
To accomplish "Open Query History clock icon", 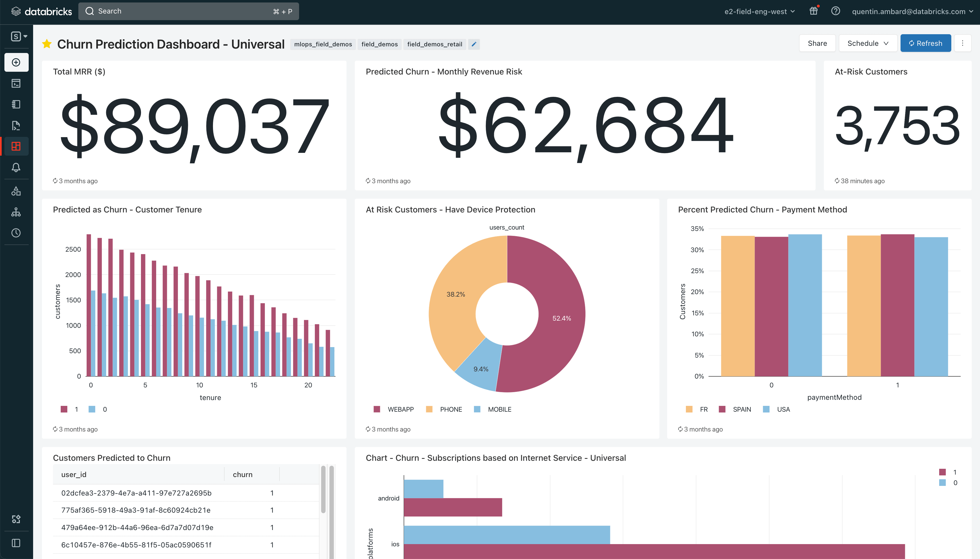I will click(x=16, y=233).
